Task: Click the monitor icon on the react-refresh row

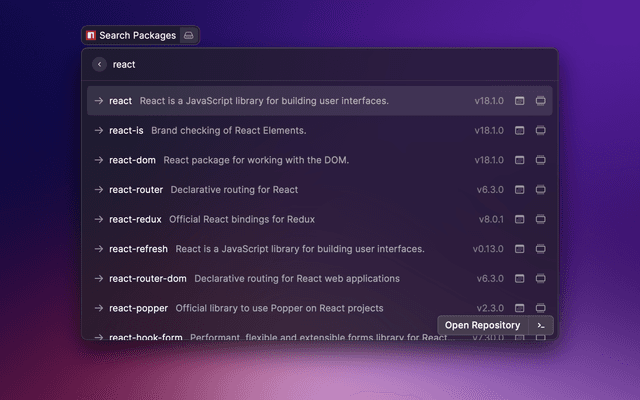Action: 541,249
